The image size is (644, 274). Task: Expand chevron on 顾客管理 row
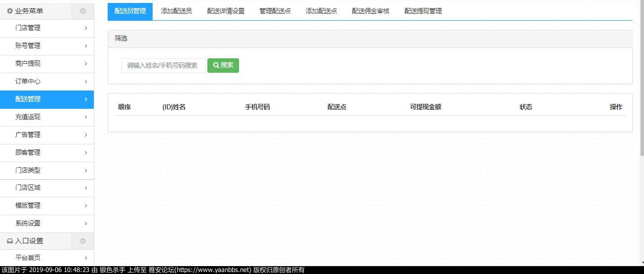(x=86, y=153)
